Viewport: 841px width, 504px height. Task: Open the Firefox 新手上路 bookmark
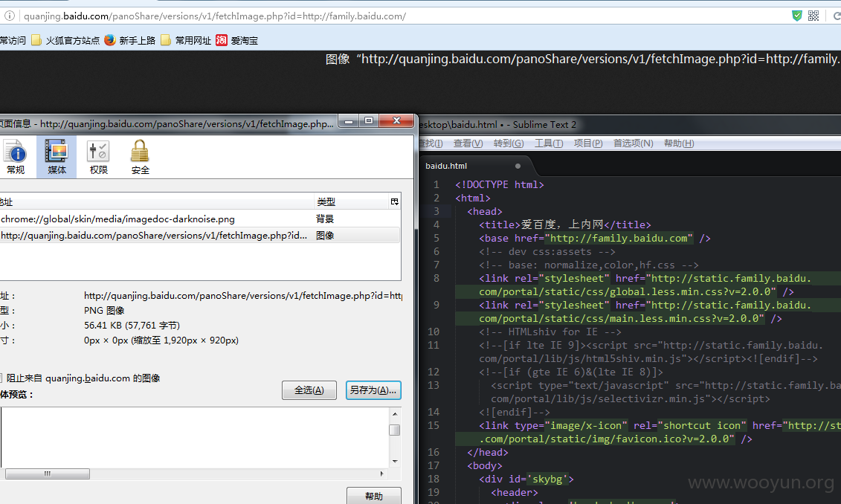coord(130,40)
